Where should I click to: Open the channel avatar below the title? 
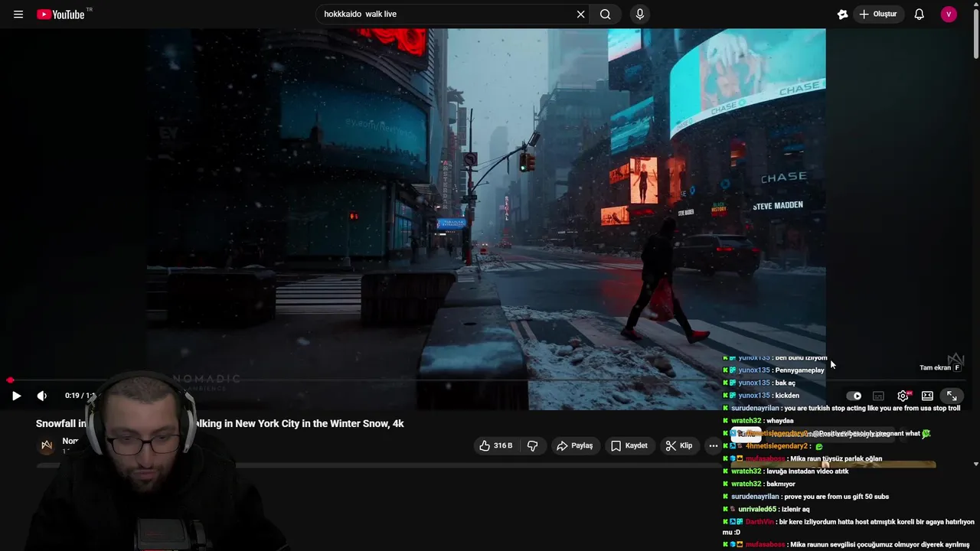tap(47, 445)
